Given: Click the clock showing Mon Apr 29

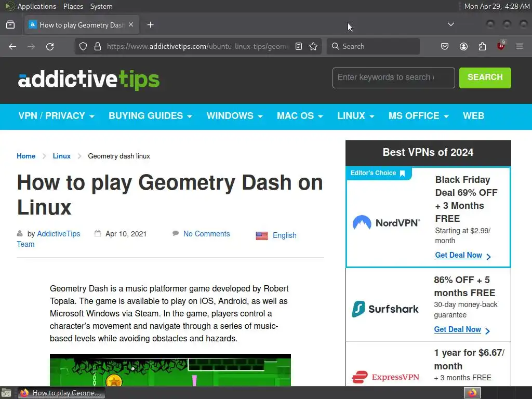Looking at the screenshot, I should [497, 6].
